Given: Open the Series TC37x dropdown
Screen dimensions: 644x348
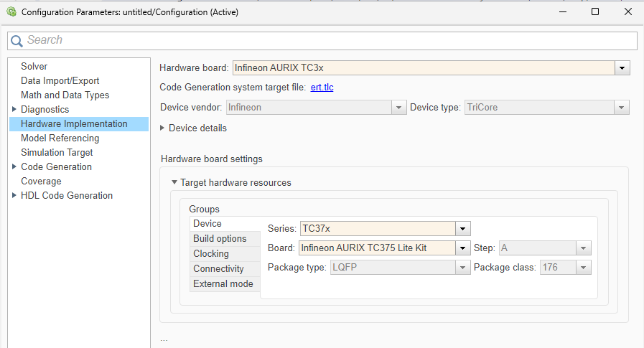Looking at the screenshot, I should [463, 228].
